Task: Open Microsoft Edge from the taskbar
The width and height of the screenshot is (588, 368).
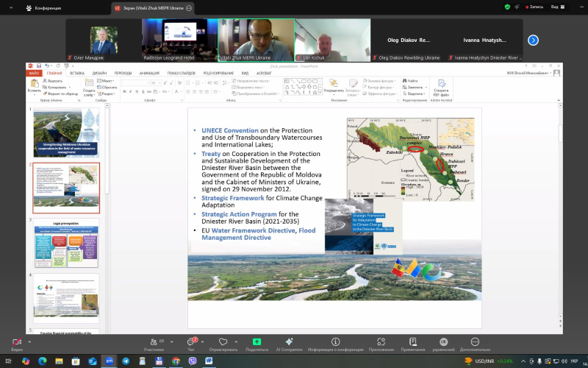Action: point(43,361)
